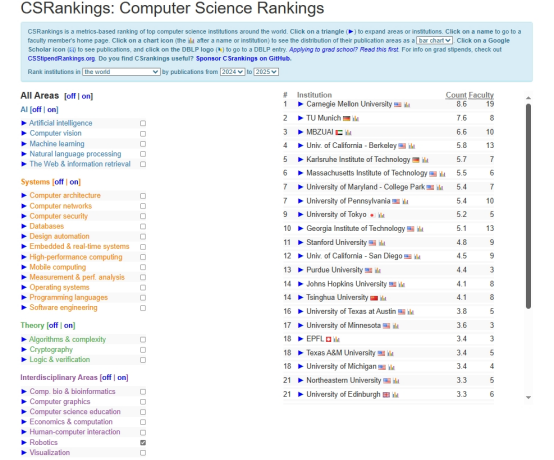This screenshot has height=460, width=554.
Task: Open chart icon for University of Michigan
Action: (x=391, y=367)
